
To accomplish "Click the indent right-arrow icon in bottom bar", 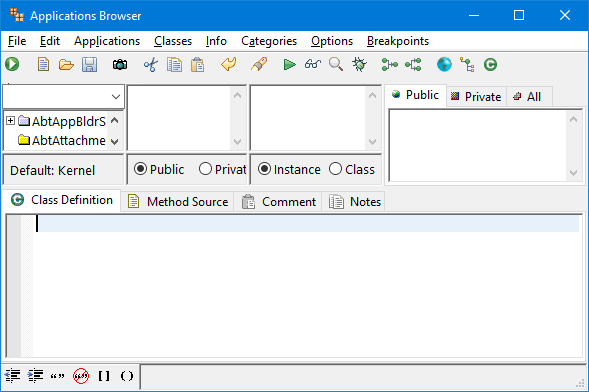I will 35,375.
